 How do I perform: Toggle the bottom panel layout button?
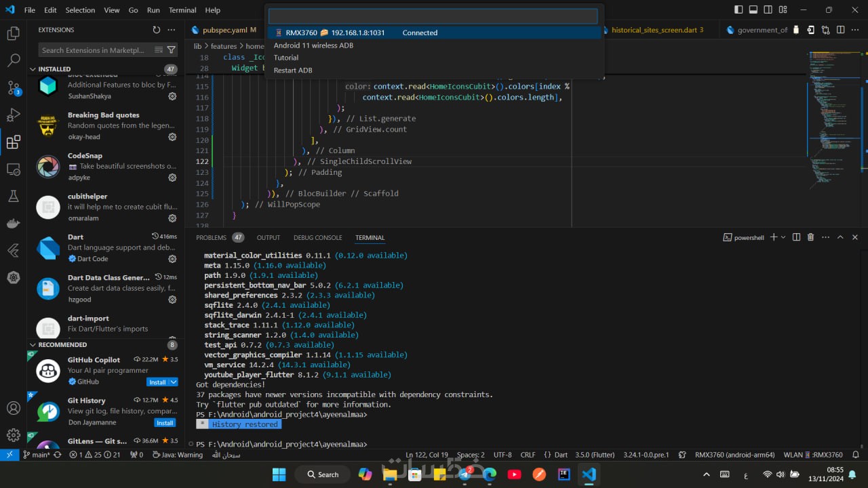point(753,10)
